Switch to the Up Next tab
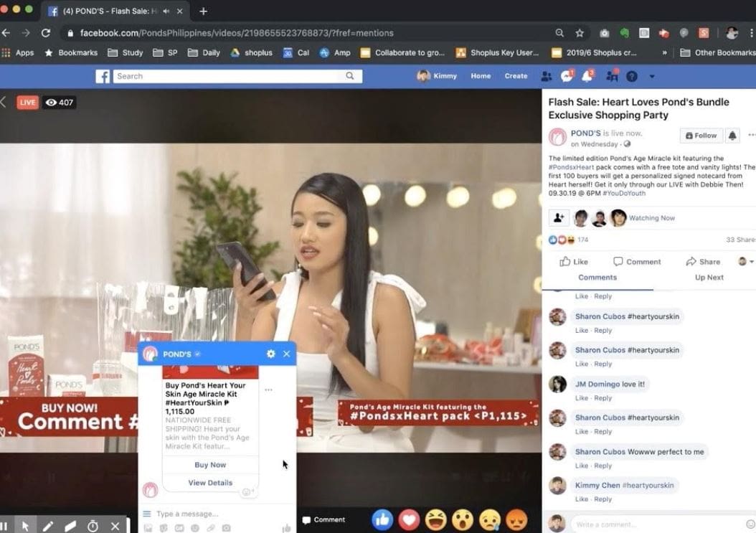The height and width of the screenshot is (533, 756). 709,278
